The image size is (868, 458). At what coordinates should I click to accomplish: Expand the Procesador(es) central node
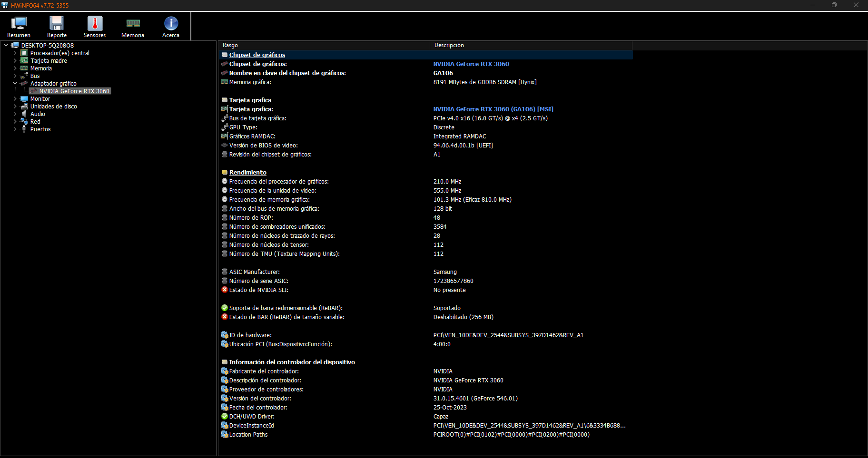point(15,53)
